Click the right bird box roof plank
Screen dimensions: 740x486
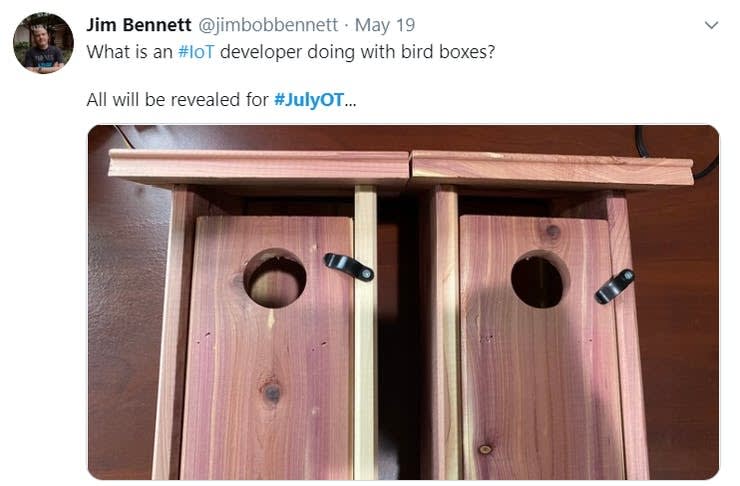[x=552, y=170]
